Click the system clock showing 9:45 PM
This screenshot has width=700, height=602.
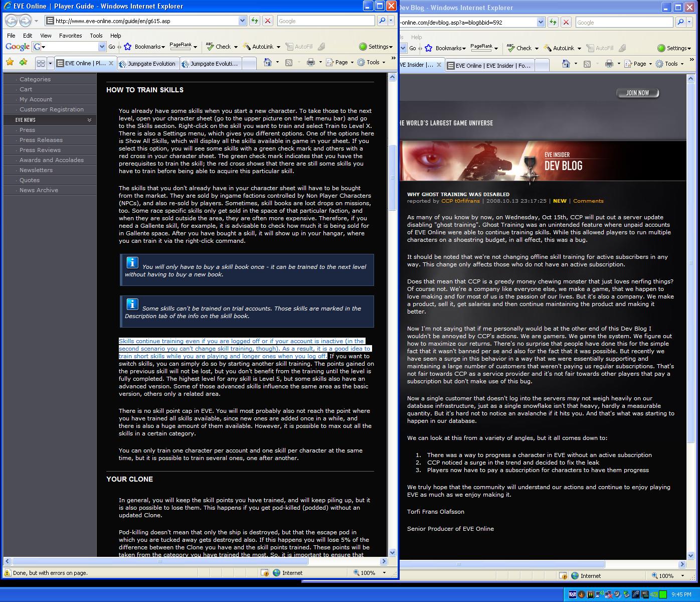pyautogui.click(x=681, y=594)
